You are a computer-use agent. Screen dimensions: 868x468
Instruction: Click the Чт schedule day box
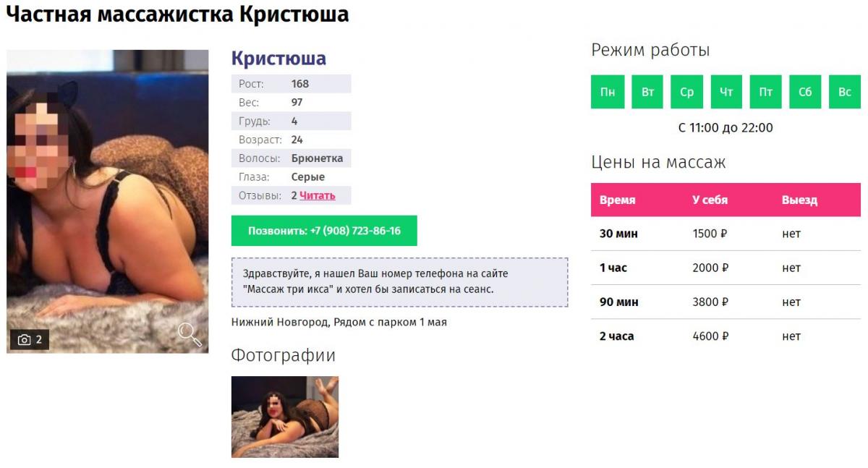(x=726, y=92)
